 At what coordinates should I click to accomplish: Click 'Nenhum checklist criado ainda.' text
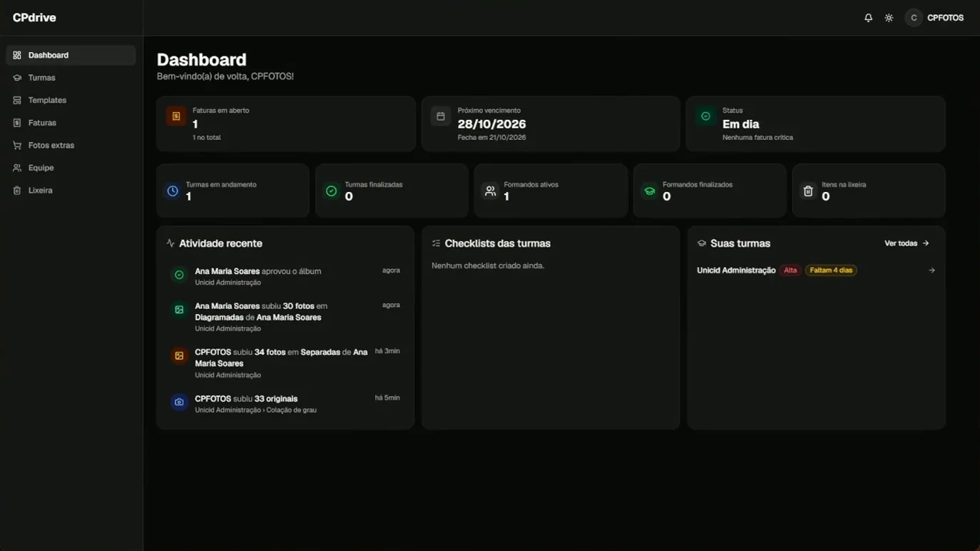(488, 266)
